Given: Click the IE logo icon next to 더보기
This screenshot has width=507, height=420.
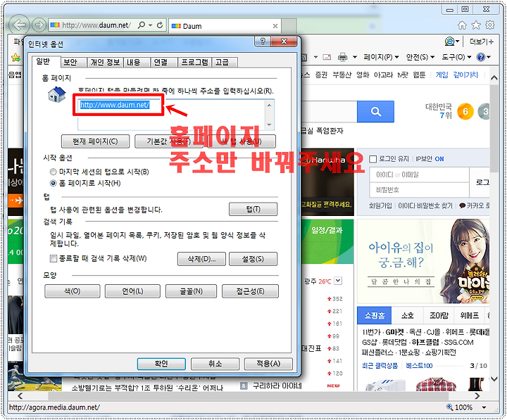Looking at the screenshot, I should [449, 42].
